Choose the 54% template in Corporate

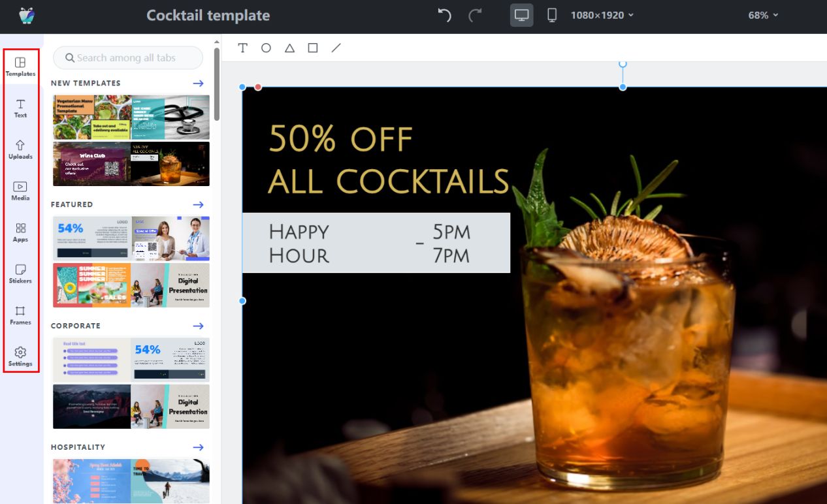(x=170, y=360)
